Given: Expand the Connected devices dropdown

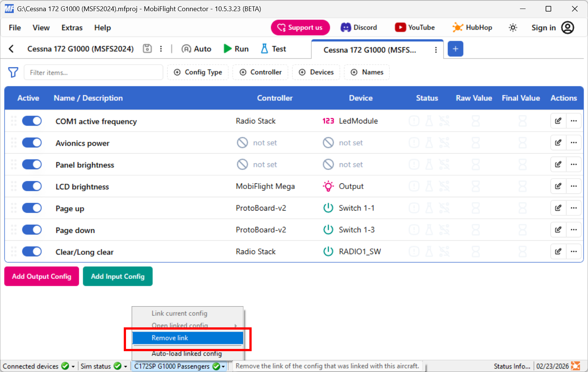Looking at the screenshot, I should [x=73, y=366].
